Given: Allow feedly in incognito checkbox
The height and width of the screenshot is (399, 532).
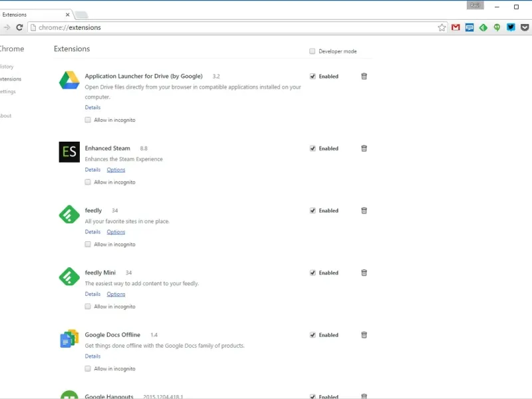Looking at the screenshot, I should click(x=88, y=244).
